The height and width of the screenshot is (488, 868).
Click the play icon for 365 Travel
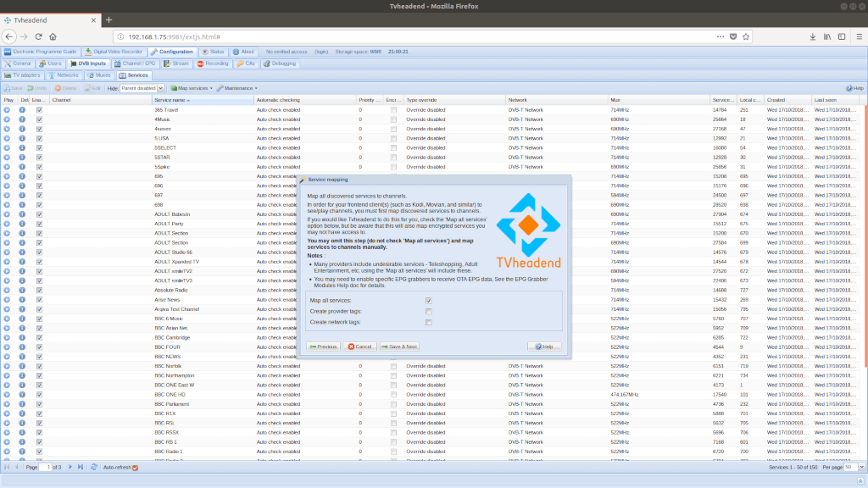coord(8,110)
